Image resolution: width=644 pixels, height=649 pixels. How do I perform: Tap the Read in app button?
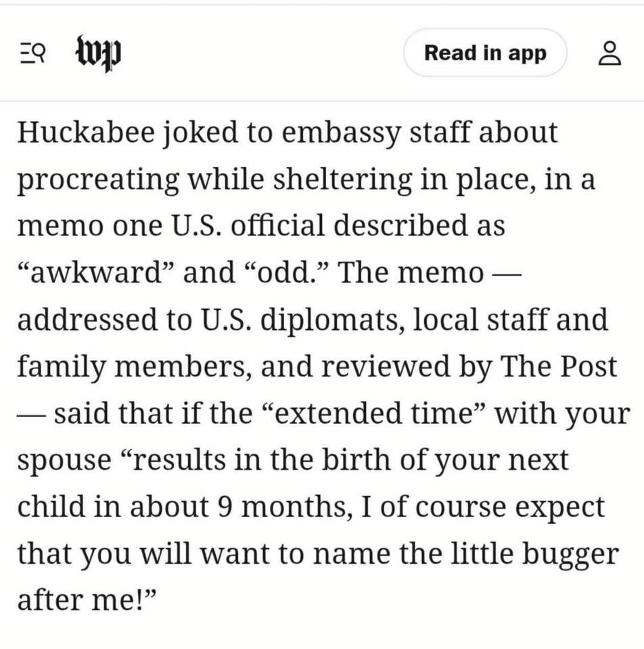(x=485, y=53)
